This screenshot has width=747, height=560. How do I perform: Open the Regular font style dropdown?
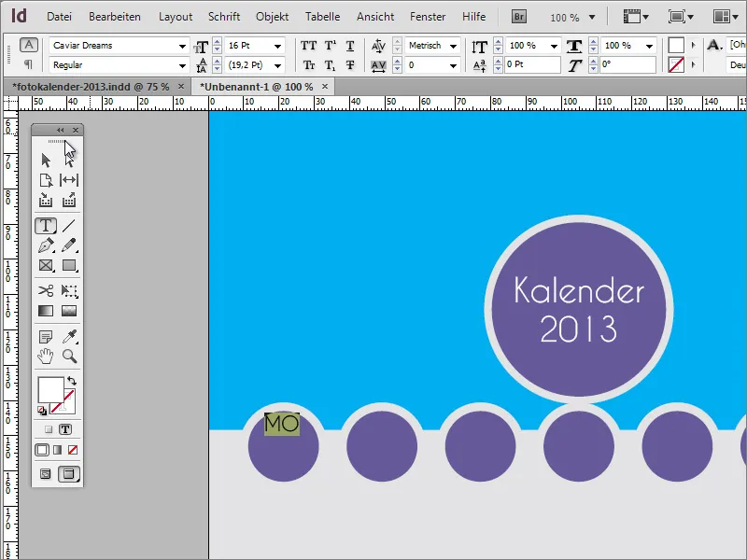(x=182, y=65)
